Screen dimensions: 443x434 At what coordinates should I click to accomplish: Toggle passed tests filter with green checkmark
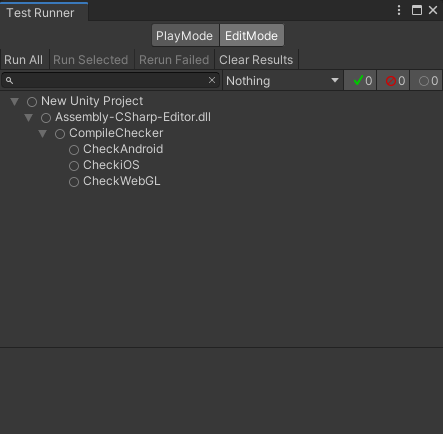[360, 80]
